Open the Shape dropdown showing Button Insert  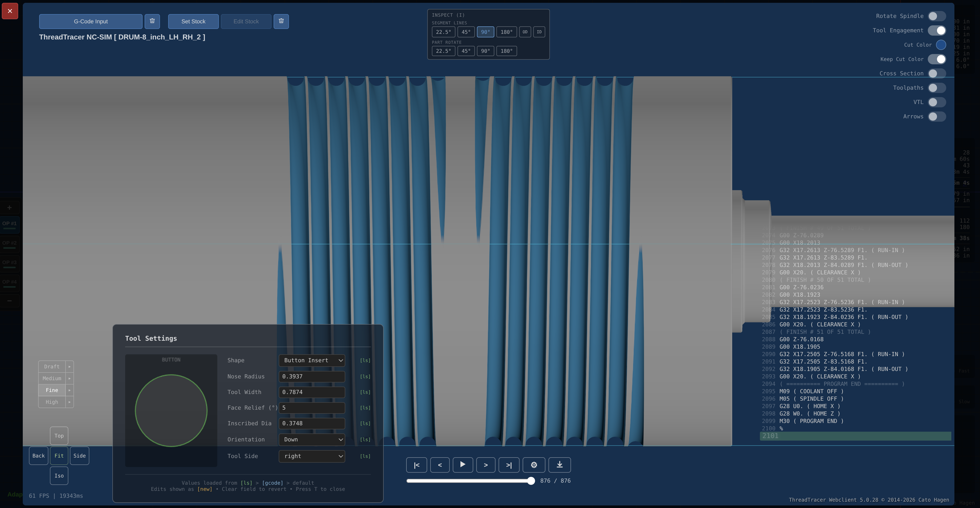pyautogui.click(x=311, y=360)
